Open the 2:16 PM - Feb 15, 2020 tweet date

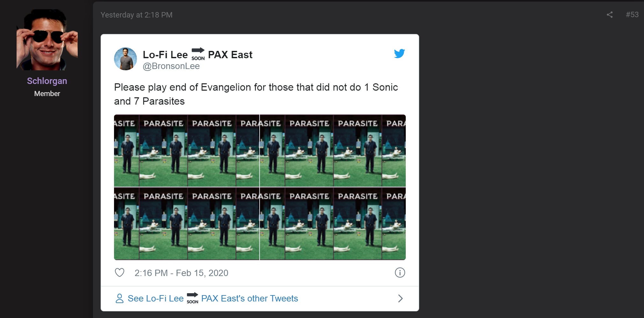pyautogui.click(x=181, y=273)
